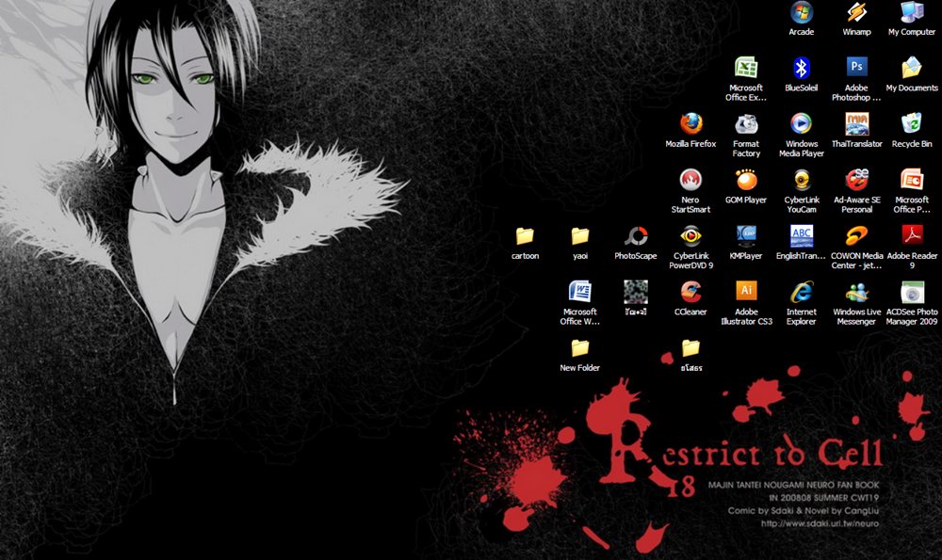Open the New Folder icon

point(580,347)
